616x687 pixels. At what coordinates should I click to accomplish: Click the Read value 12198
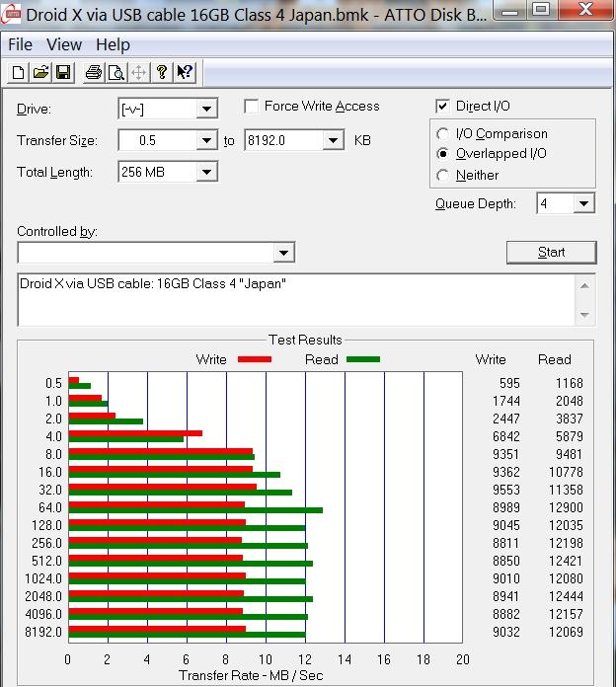tap(566, 543)
